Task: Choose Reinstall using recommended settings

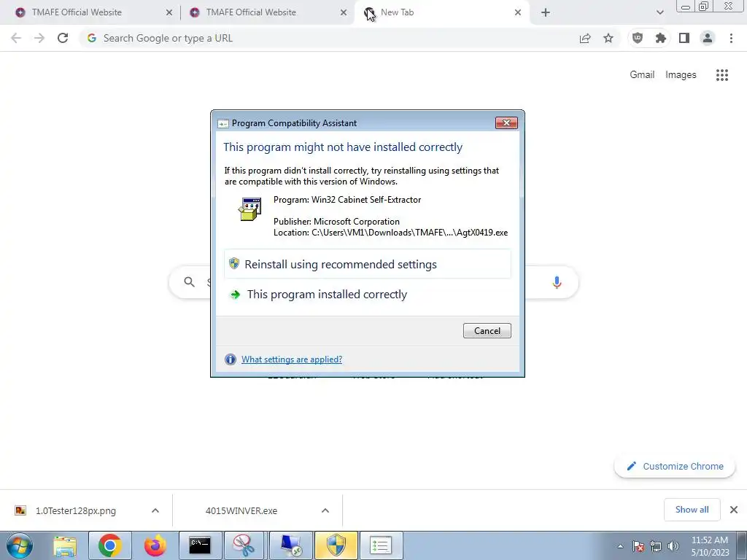Action: coord(368,264)
